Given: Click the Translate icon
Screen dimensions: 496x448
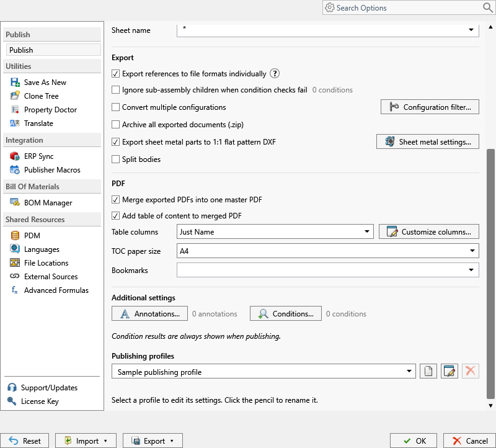Looking at the screenshot, I should point(15,123).
